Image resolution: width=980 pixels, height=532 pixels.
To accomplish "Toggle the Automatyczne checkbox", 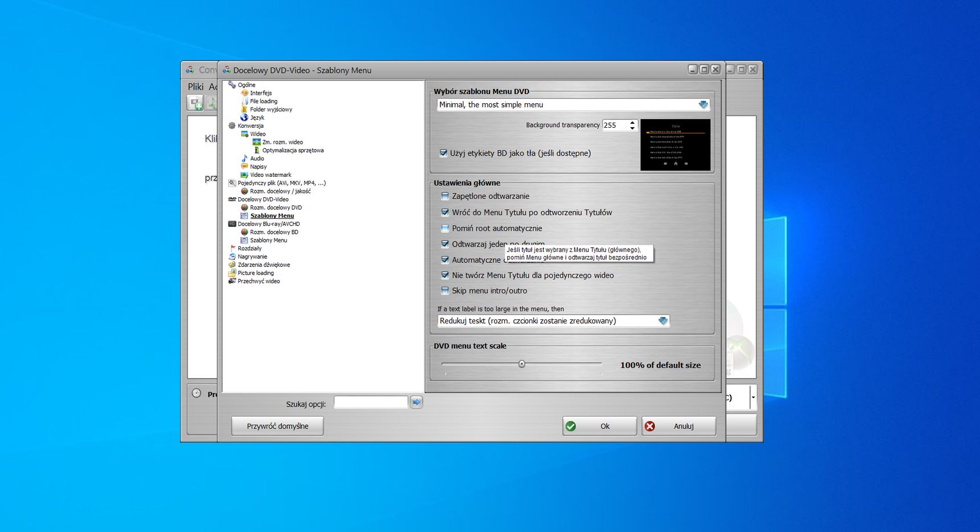I will 445,259.
